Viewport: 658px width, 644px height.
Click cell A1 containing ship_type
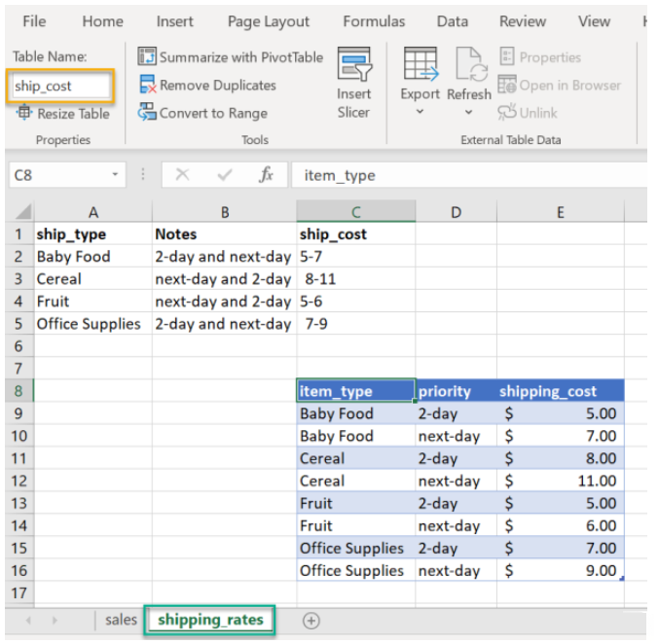(x=93, y=233)
